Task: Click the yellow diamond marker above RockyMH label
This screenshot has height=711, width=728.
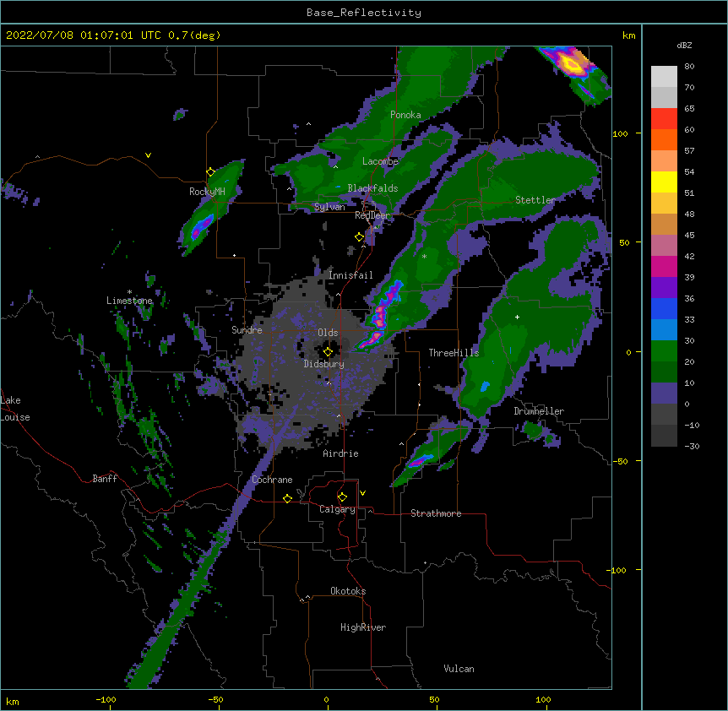Action: pyautogui.click(x=211, y=172)
